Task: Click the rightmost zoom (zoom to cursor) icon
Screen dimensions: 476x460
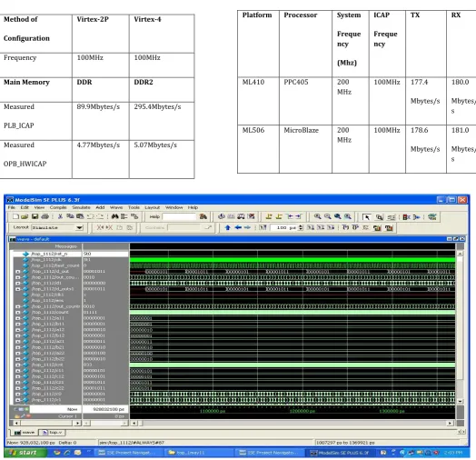Action: click(347, 216)
